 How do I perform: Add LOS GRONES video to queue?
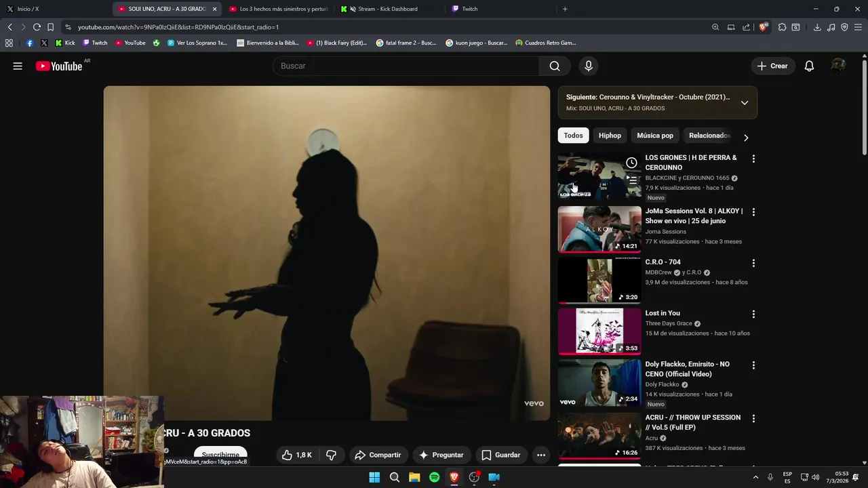pyautogui.click(x=631, y=180)
